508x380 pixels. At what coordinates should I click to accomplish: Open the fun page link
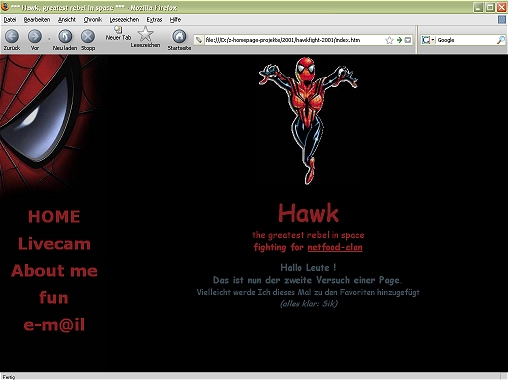point(54,298)
